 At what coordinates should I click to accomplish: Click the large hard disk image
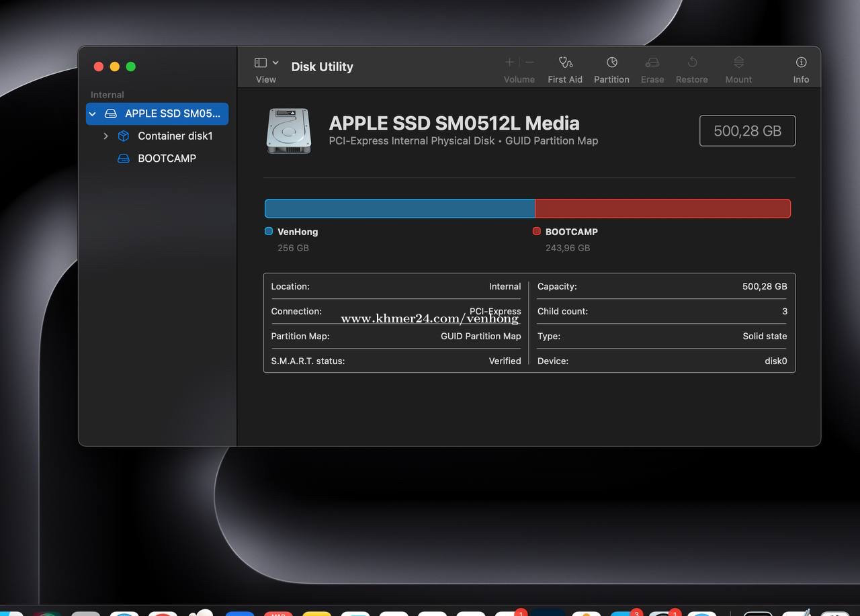(289, 130)
